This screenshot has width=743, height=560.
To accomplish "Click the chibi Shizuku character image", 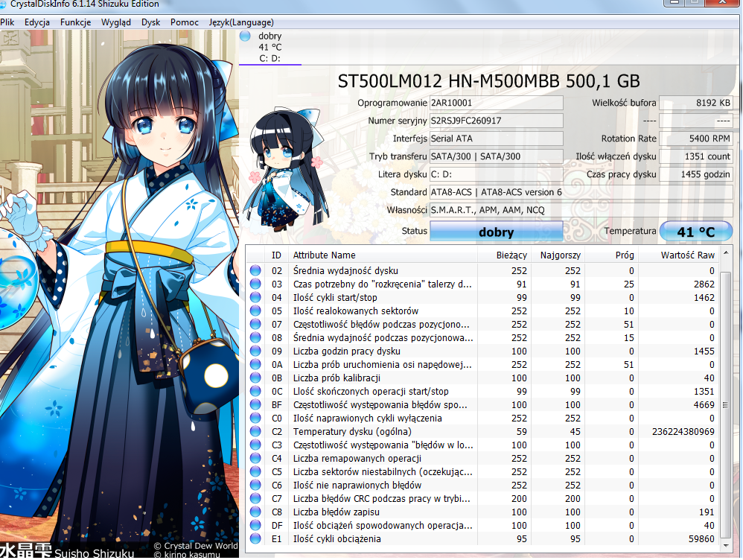I will (x=284, y=170).
